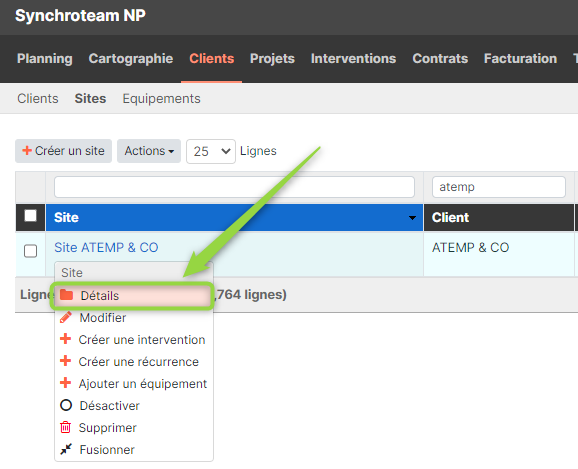Switch to the Equipements sub-tab
Screen dimensions: 578x469
coord(161,99)
